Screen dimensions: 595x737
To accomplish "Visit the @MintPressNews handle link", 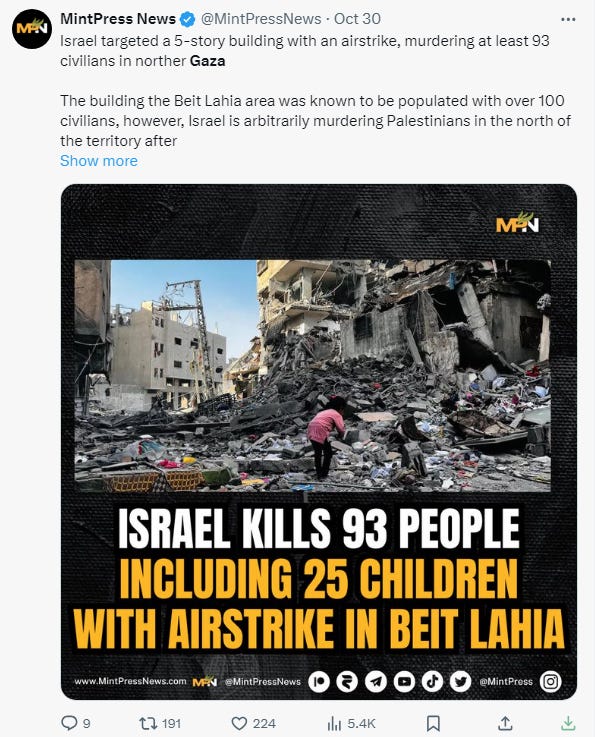I will tap(261, 19).
